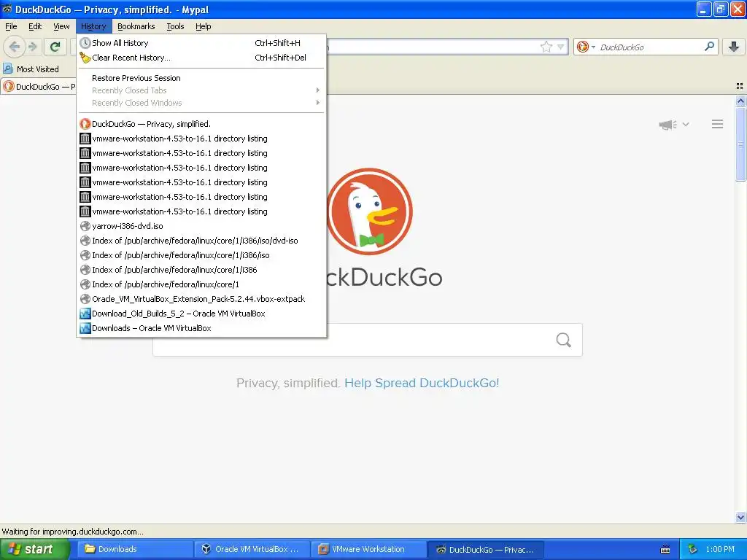Click the DuckDuckGo duck logo
747x560 pixels.
370,211
